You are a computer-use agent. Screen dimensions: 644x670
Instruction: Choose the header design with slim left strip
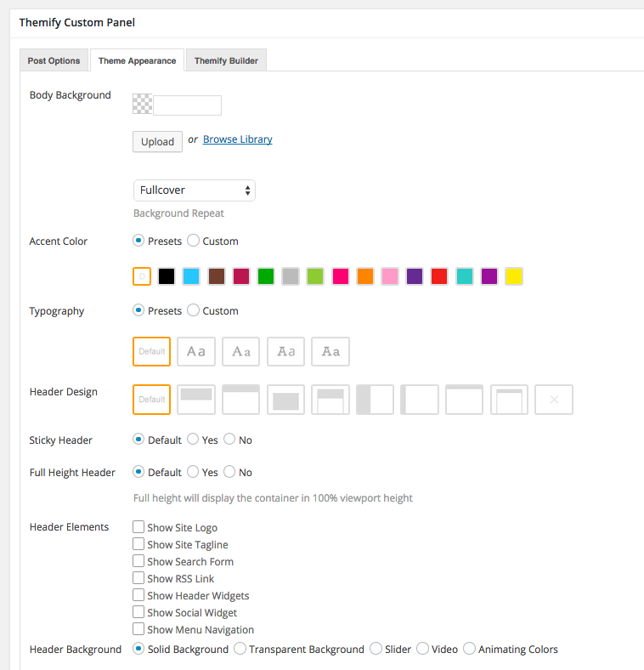pyautogui.click(x=420, y=400)
